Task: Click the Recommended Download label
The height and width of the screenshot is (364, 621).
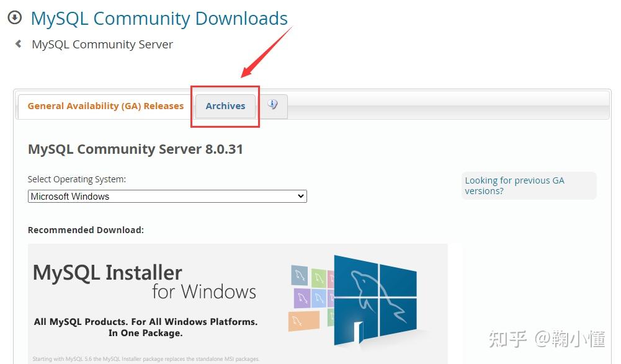Action: [86, 230]
